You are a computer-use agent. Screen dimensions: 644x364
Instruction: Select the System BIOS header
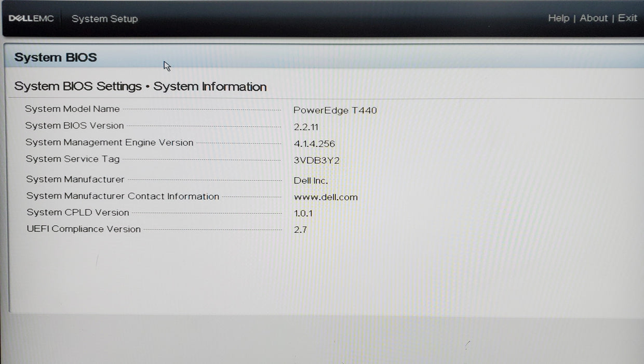coord(56,57)
